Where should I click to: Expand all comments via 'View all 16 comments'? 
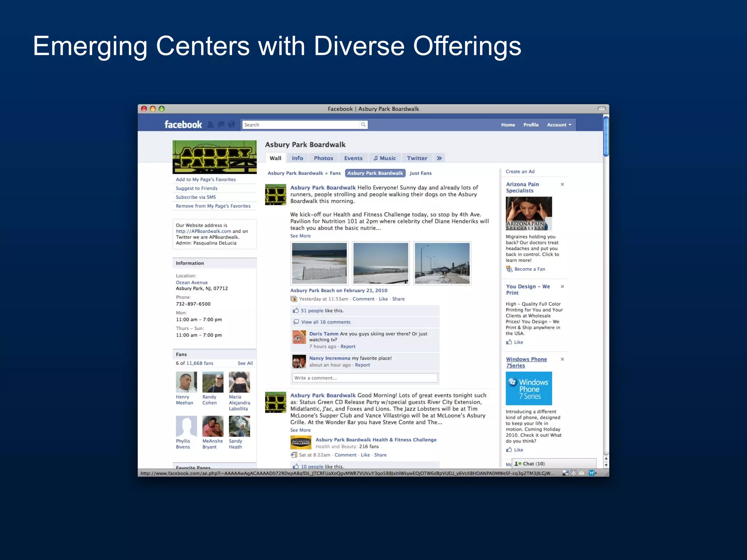click(x=326, y=322)
